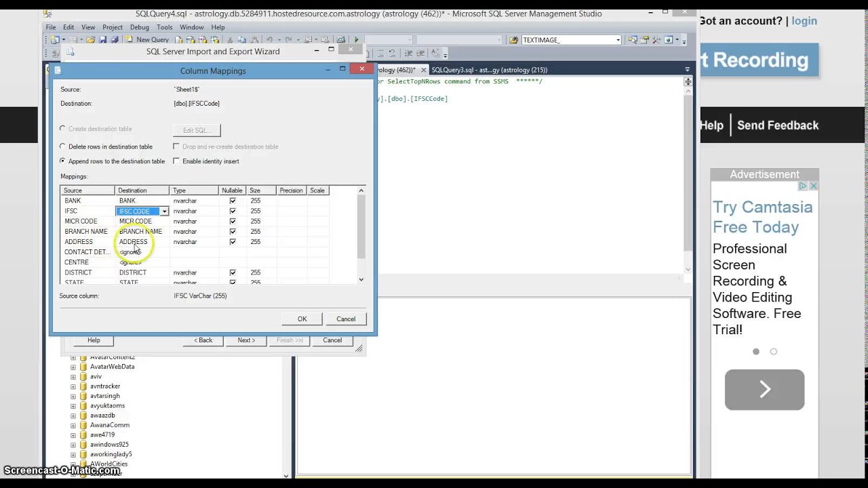Open the Debug menu

point(140,27)
